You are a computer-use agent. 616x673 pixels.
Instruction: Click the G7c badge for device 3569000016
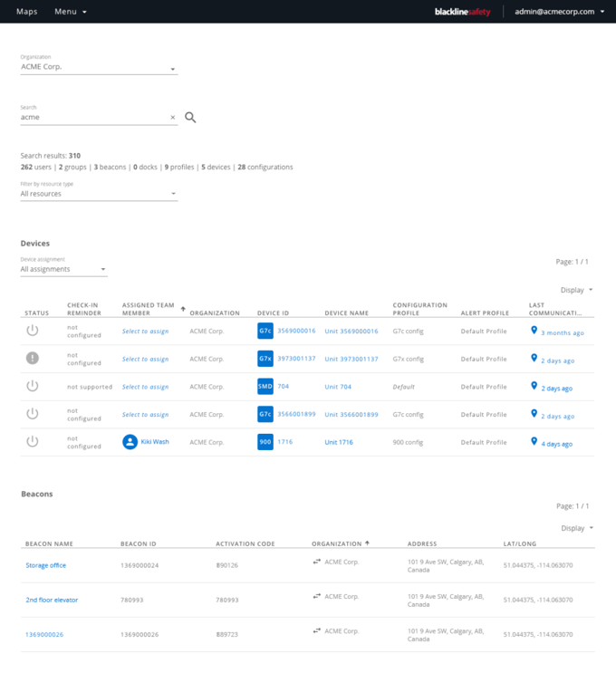click(x=265, y=331)
